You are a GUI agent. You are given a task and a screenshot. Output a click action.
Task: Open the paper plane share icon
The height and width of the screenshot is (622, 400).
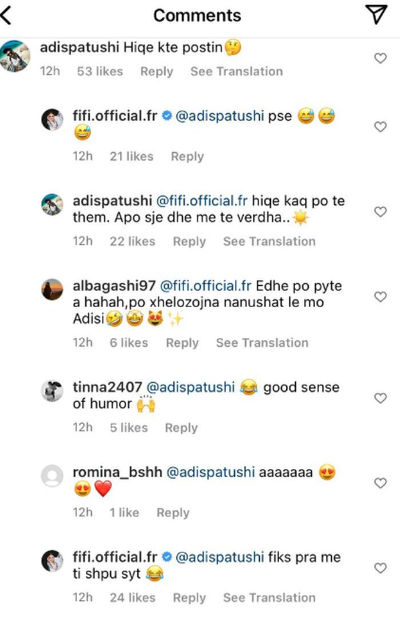click(376, 15)
